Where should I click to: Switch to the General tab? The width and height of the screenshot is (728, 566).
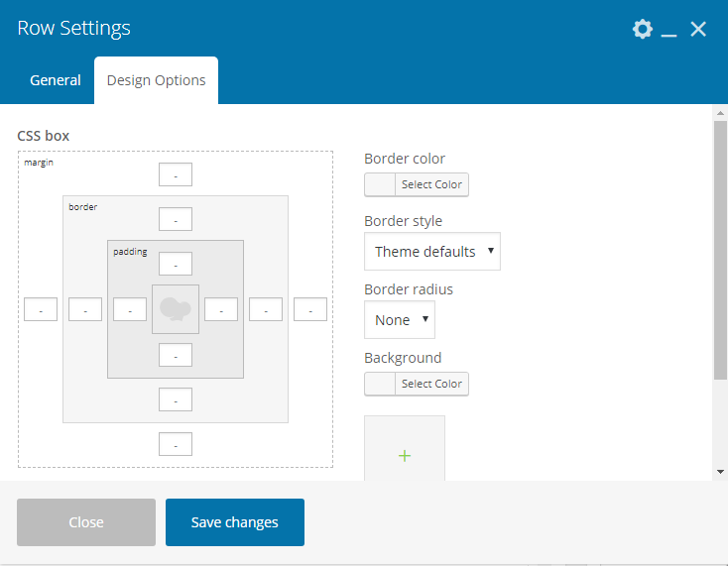coord(56,80)
